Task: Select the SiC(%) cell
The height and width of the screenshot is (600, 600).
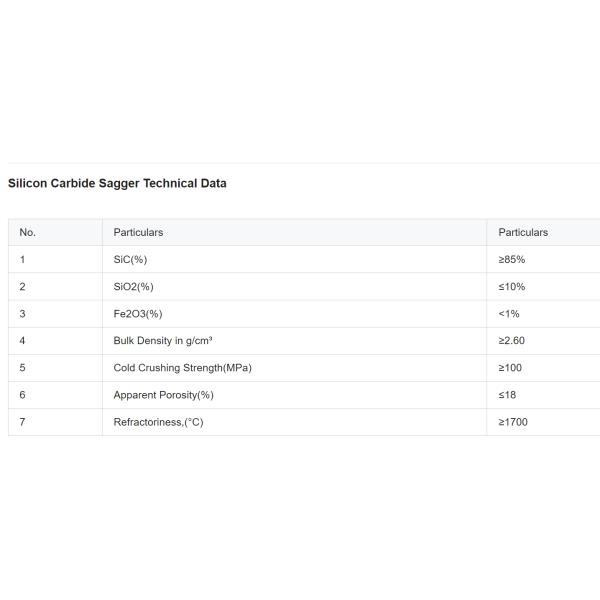Action: pos(130,259)
